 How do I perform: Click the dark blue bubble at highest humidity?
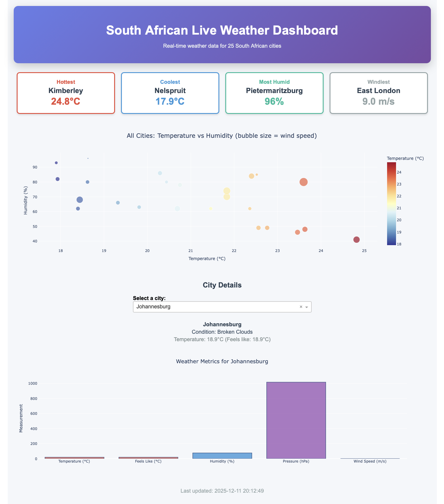tap(56, 163)
